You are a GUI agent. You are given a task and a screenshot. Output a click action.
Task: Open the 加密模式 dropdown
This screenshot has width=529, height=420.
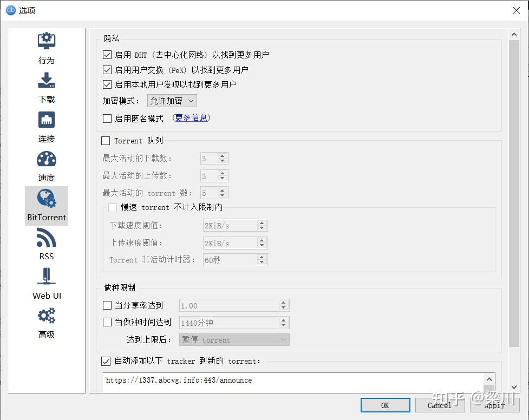click(171, 100)
